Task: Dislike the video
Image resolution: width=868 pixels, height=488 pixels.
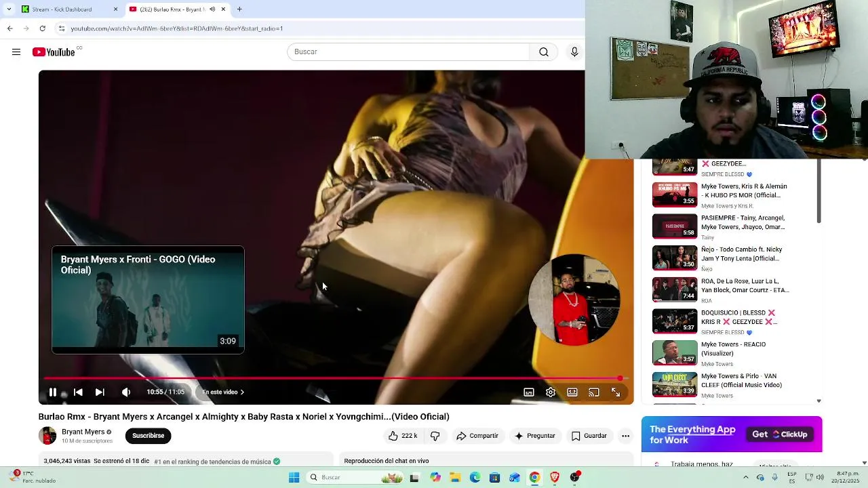Action: [435, 436]
